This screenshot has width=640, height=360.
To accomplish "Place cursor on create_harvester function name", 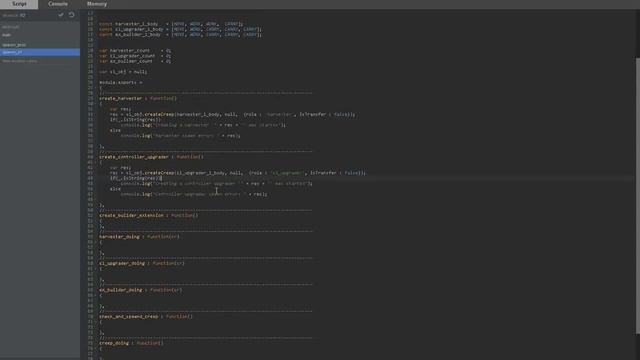I will click(x=120, y=98).
